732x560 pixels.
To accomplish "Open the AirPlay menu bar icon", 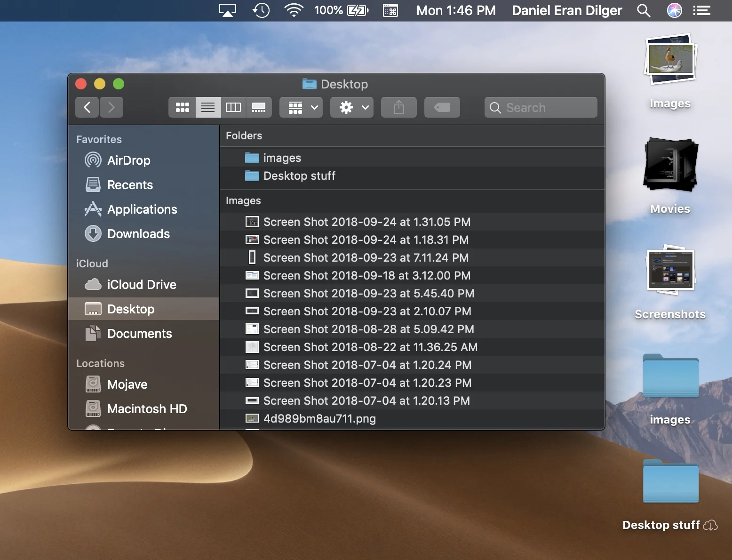I will [228, 10].
